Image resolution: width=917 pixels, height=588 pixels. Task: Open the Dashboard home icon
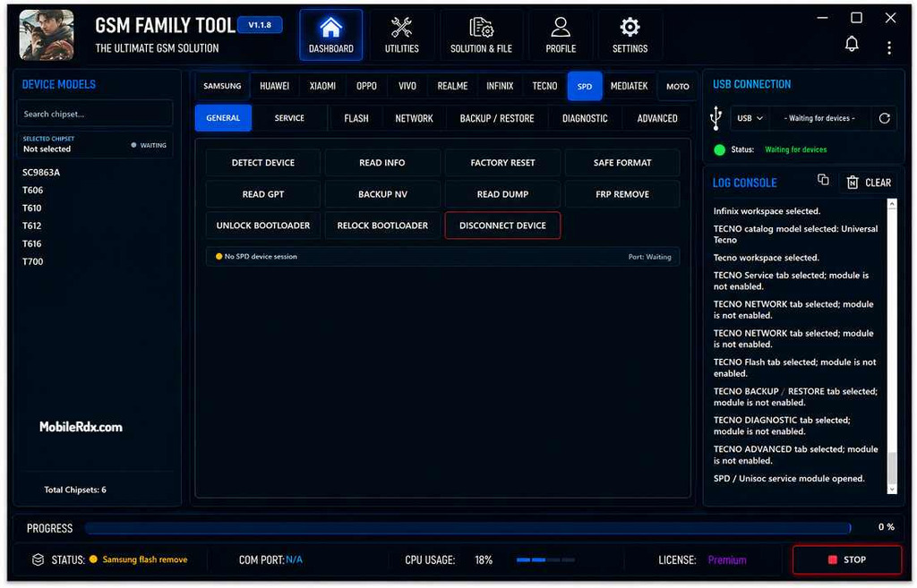click(330, 35)
